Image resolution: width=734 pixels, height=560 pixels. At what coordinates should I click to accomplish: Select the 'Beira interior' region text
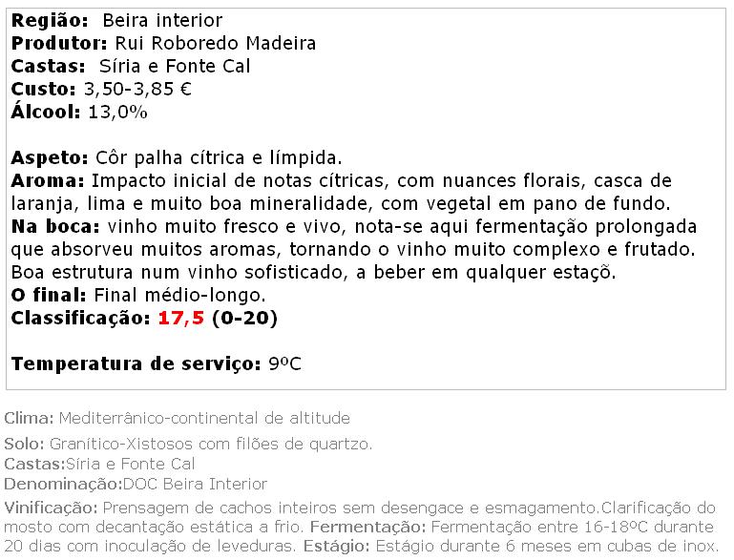[162, 21]
